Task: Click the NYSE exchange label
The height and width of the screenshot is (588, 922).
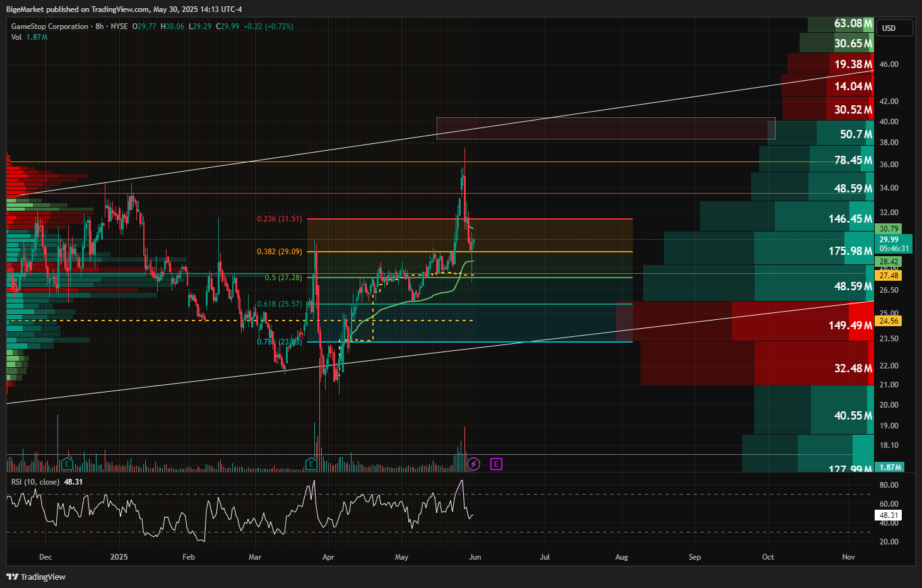Action: pyautogui.click(x=119, y=26)
